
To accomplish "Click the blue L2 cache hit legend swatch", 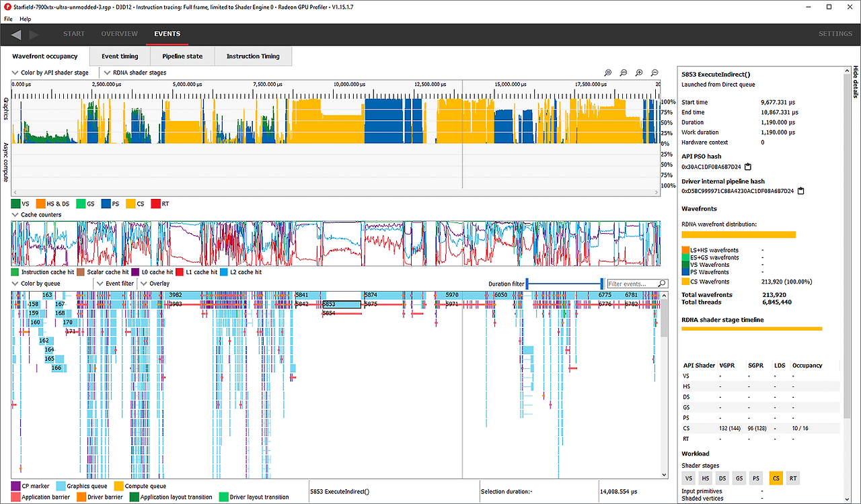I will (224, 272).
